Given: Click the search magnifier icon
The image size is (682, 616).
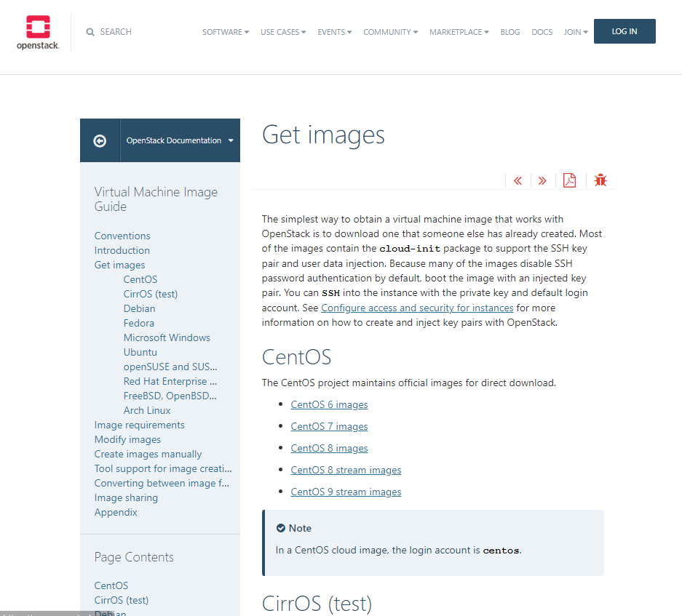Looking at the screenshot, I should pyautogui.click(x=90, y=32).
